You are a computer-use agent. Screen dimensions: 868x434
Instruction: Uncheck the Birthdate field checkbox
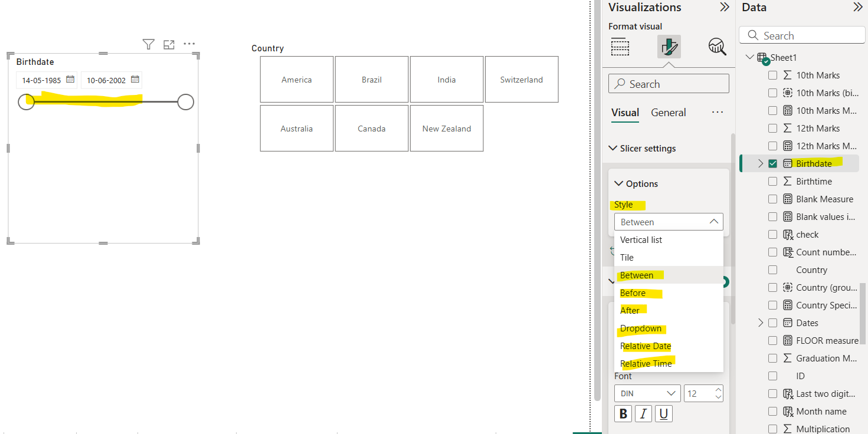point(772,164)
